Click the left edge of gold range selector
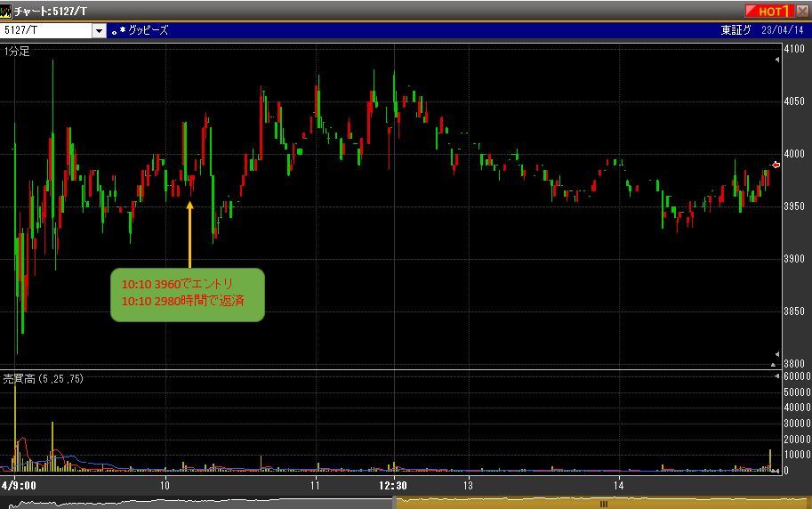 [x=395, y=502]
